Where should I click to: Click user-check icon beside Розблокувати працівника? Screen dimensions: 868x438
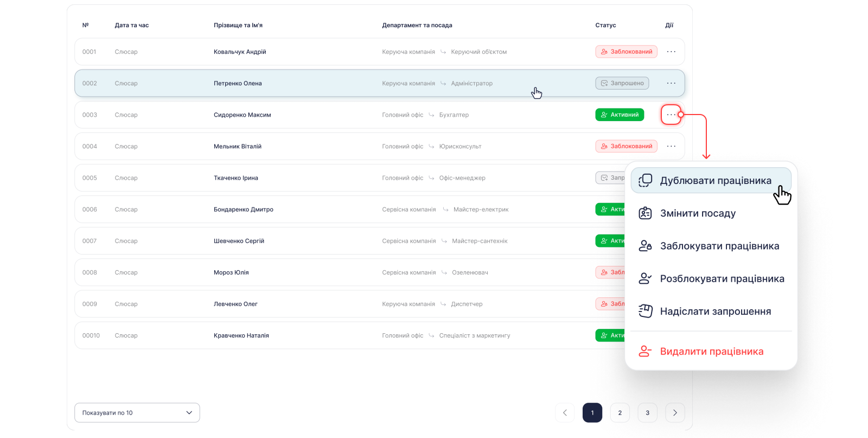click(645, 278)
